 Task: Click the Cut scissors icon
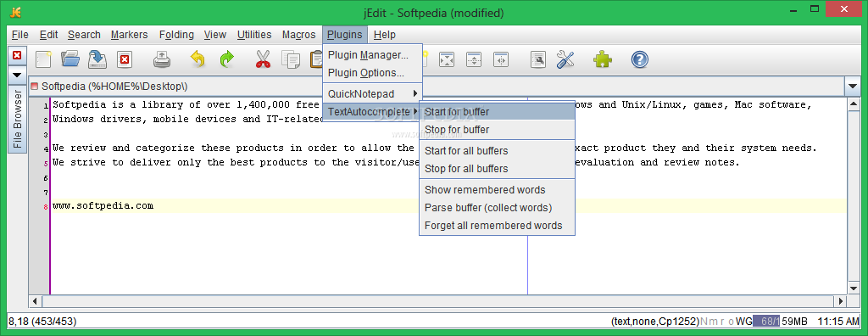tap(263, 59)
